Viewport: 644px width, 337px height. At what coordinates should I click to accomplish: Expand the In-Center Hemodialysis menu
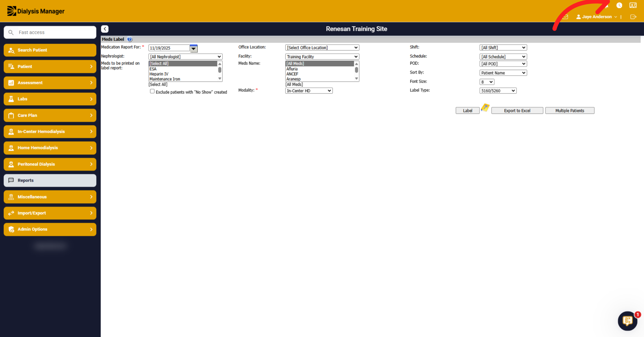click(x=50, y=132)
